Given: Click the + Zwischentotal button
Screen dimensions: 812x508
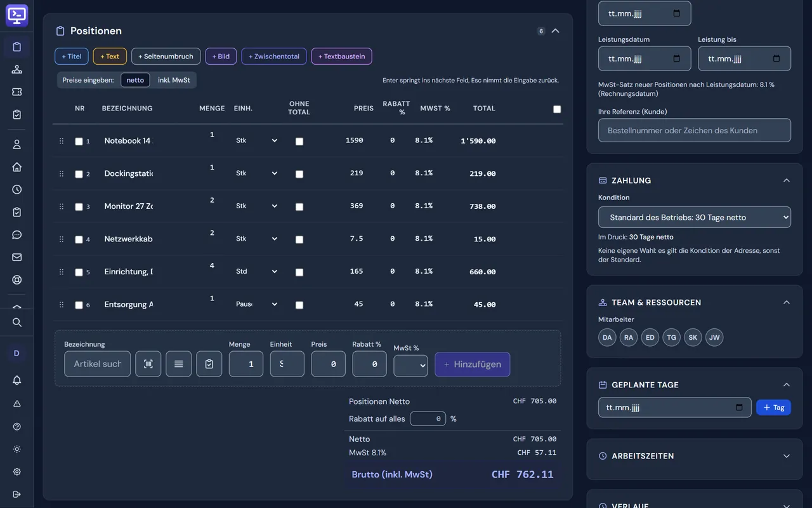Looking at the screenshot, I should (274, 57).
